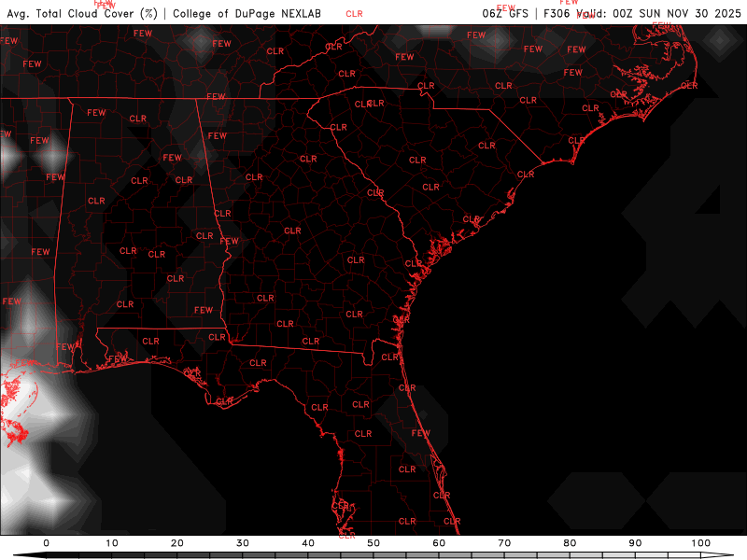Click the legend value '40'
Viewport: 747px width, 560px height.
pos(308,543)
